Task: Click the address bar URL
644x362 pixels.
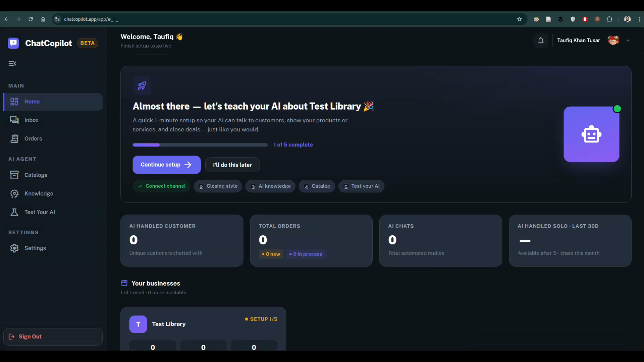Action: point(91,19)
